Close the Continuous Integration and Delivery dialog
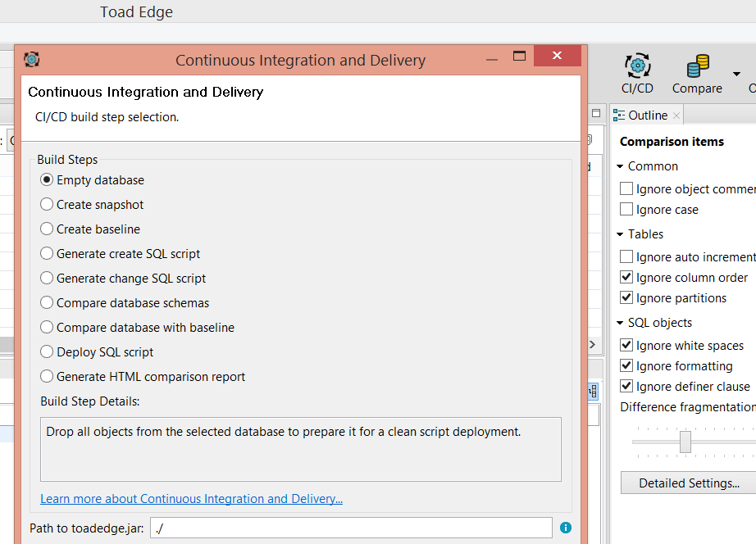The width and height of the screenshot is (756, 544). coord(558,56)
